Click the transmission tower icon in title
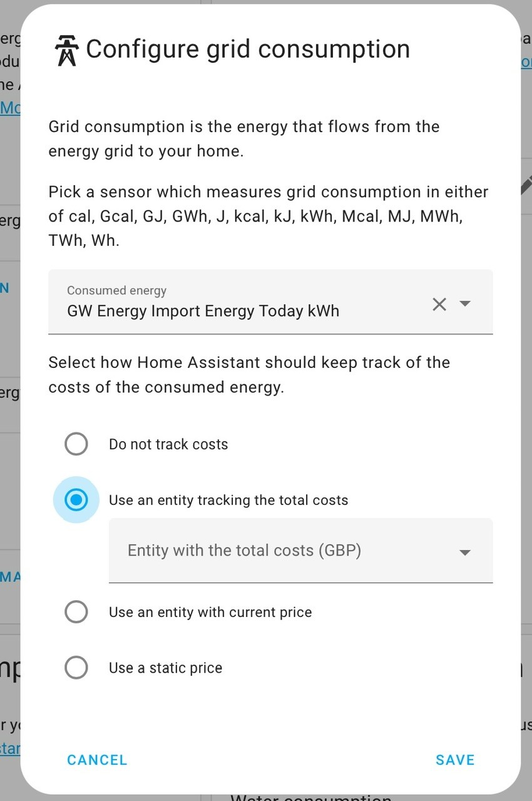This screenshot has width=532, height=801. click(x=66, y=50)
